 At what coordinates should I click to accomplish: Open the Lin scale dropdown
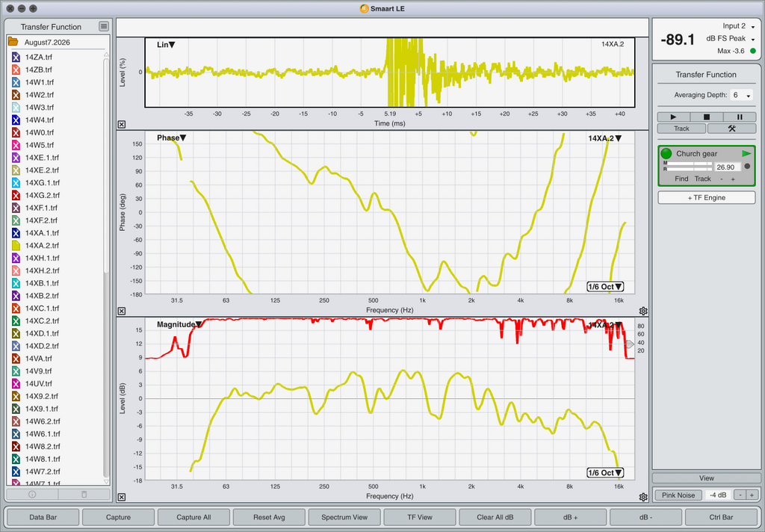pos(166,44)
